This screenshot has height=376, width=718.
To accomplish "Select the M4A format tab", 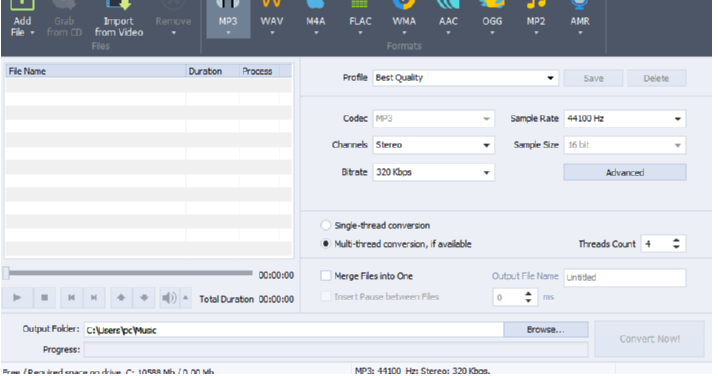I will point(315,19).
